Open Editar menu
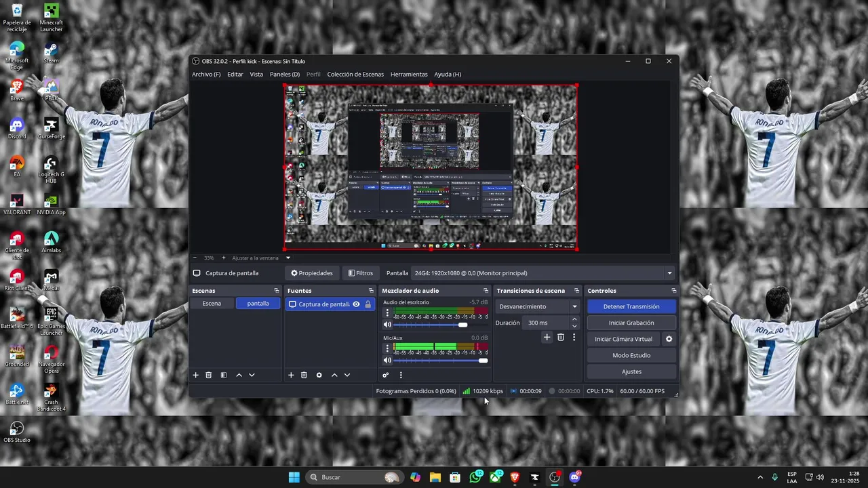 point(235,74)
